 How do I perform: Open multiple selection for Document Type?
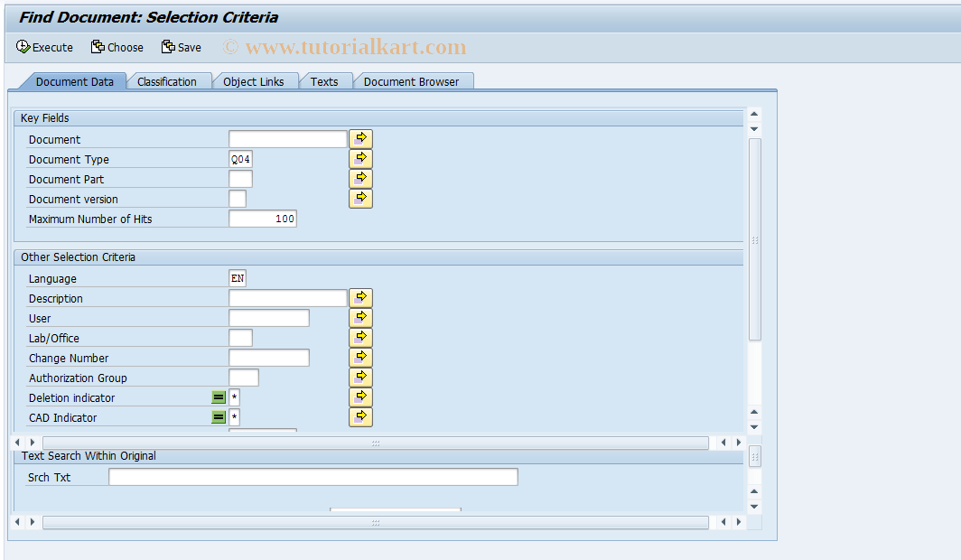[x=360, y=158]
